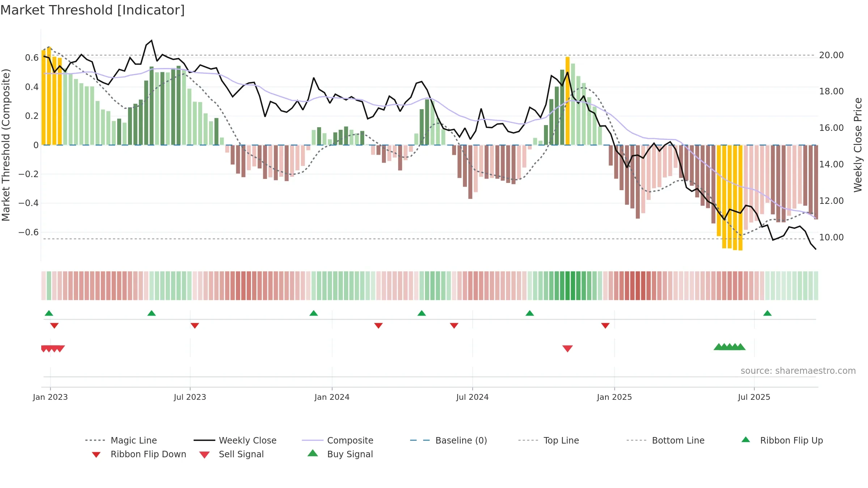Click the ribbon flip up marker before Jan 2024
The height and width of the screenshot is (488, 868).
pyautogui.click(x=314, y=313)
